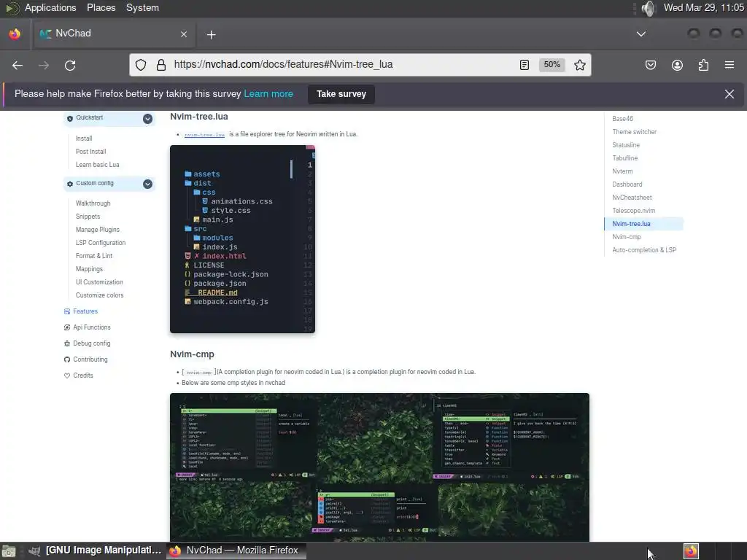Dismiss the Firefox survey notification bar
This screenshot has height=560, width=747.
(x=729, y=94)
